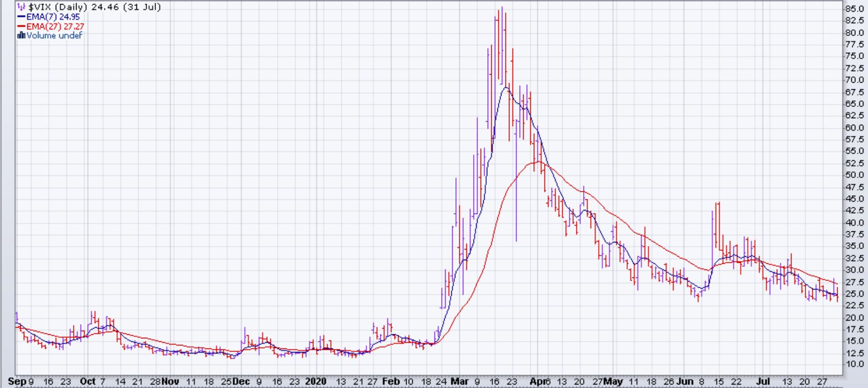Click the "Volume undef" legend label
The image size is (868, 388).
coord(54,36)
